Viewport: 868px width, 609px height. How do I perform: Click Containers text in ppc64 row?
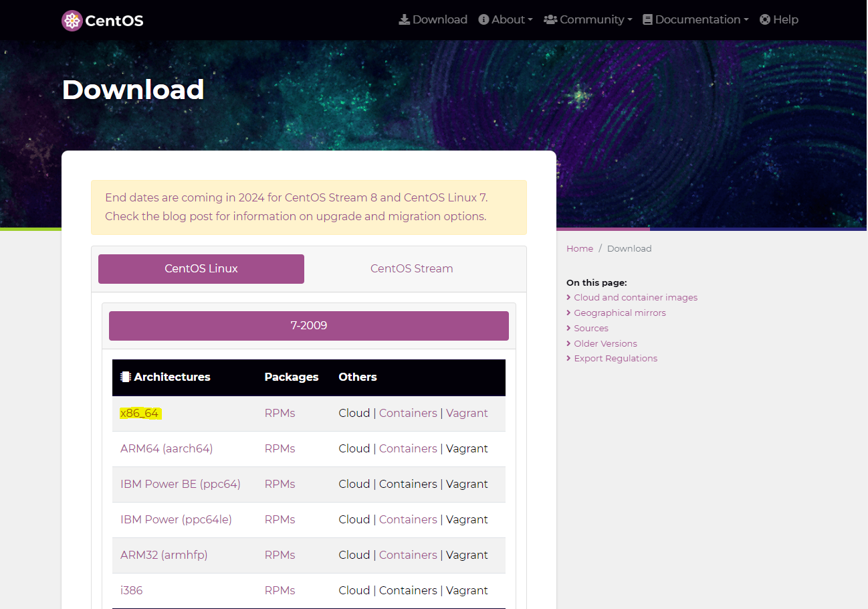point(408,484)
